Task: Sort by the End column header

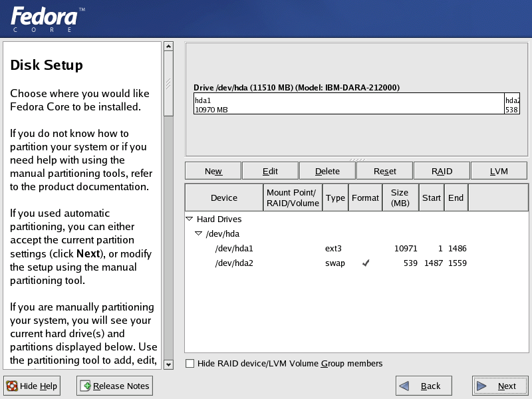Action: coord(456,198)
